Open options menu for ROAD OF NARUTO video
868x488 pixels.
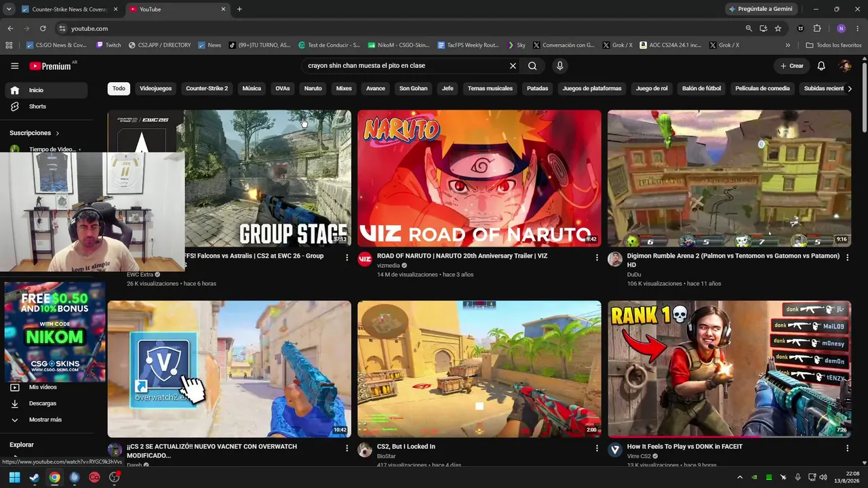point(597,258)
